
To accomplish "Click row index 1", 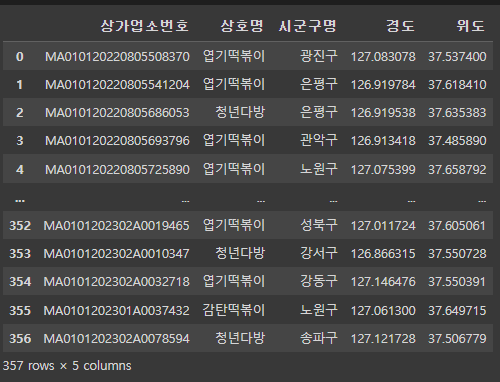I will point(20,84).
